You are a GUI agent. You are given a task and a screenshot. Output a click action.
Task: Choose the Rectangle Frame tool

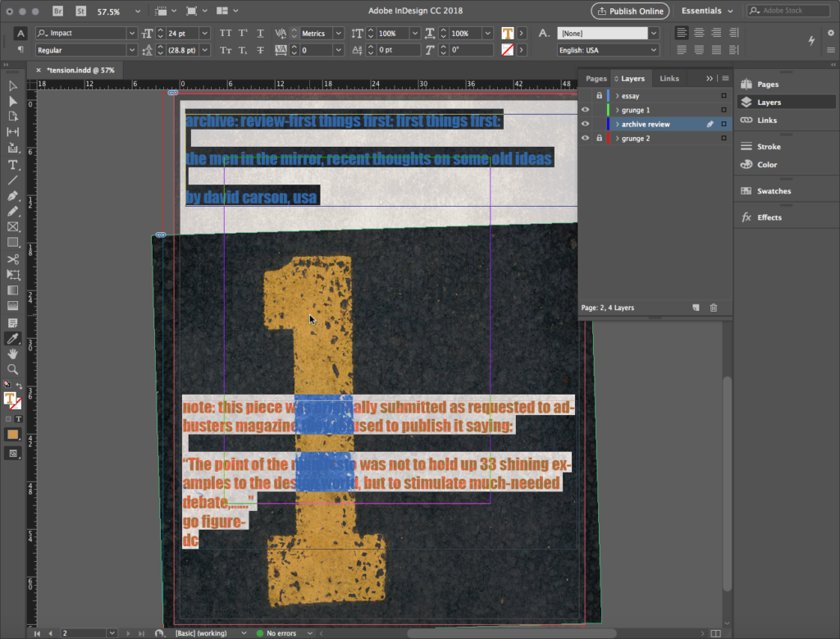pos(13,227)
